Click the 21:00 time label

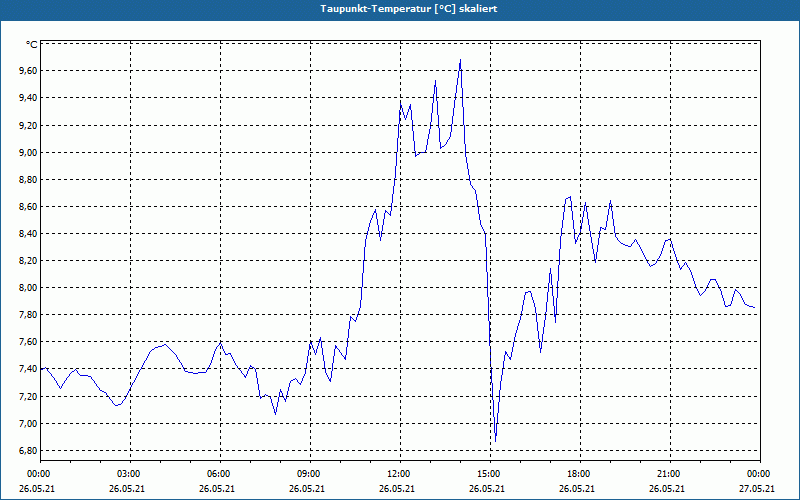(x=670, y=474)
